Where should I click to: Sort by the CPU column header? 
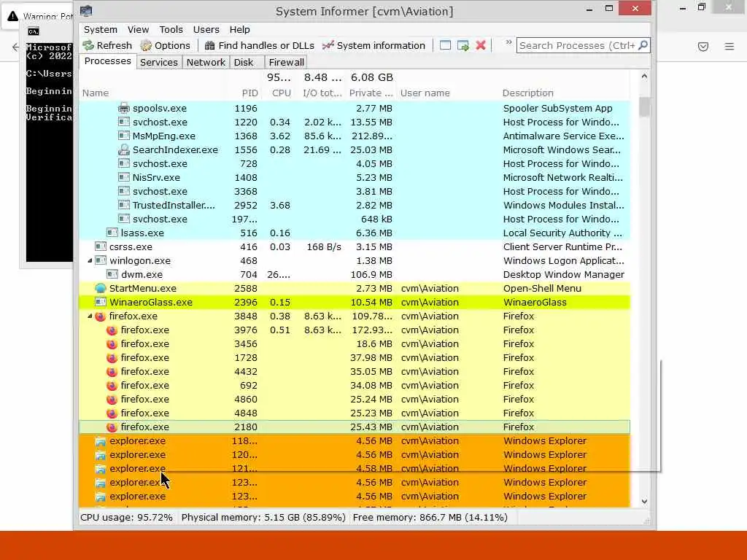[281, 93]
